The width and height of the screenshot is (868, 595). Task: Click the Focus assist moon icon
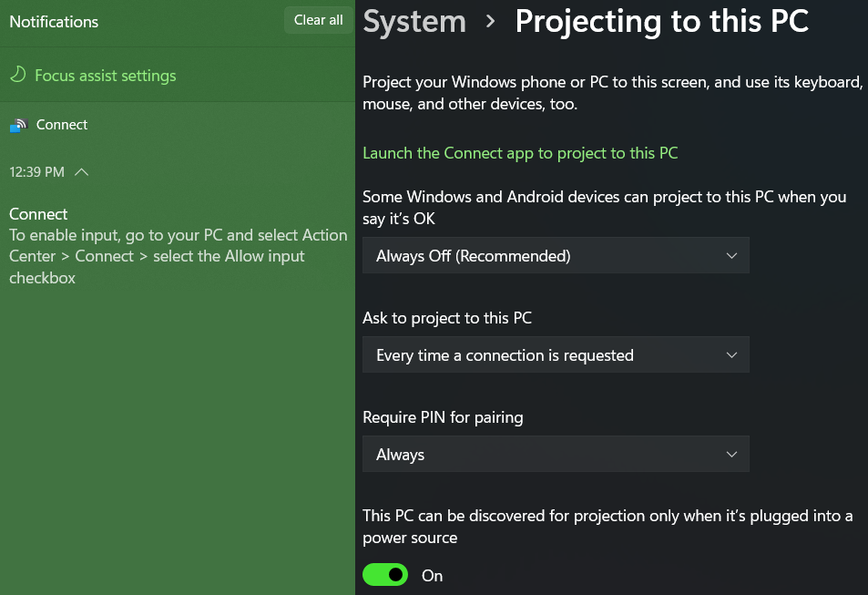[x=16, y=76]
